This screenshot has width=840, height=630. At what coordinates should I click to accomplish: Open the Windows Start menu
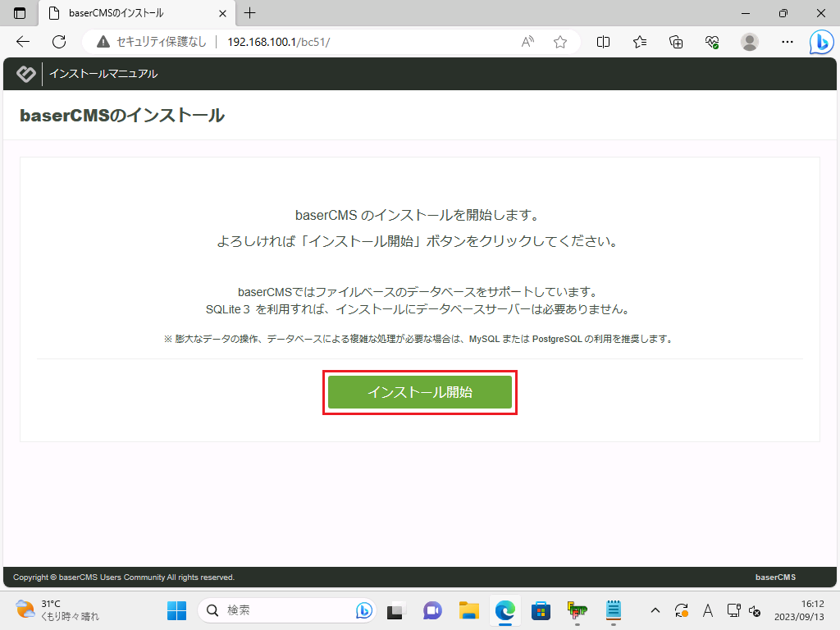(176, 610)
